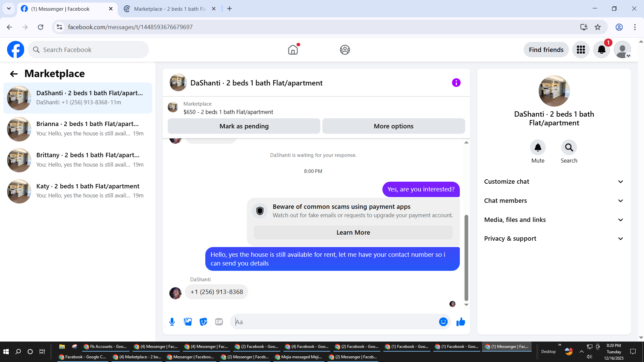Screen dimensions: 644x362
Task: Open the emoji picker in message box
Action: pyautogui.click(x=443, y=322)
